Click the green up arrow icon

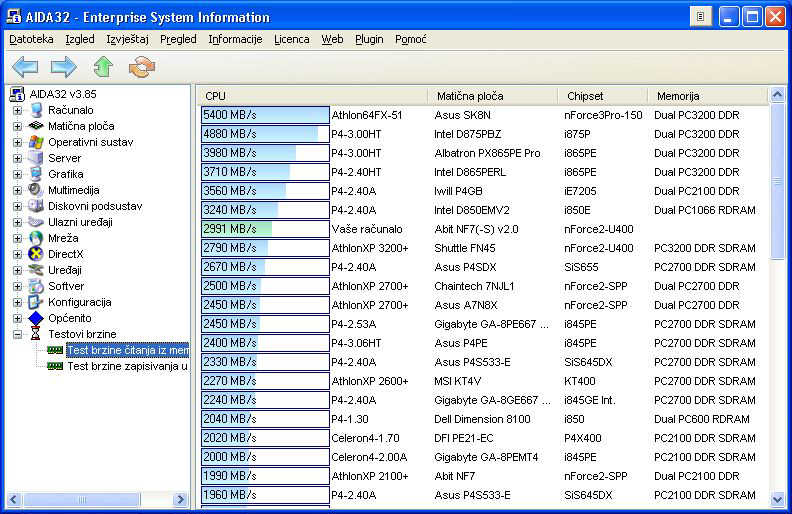click(x=103, y=67)
